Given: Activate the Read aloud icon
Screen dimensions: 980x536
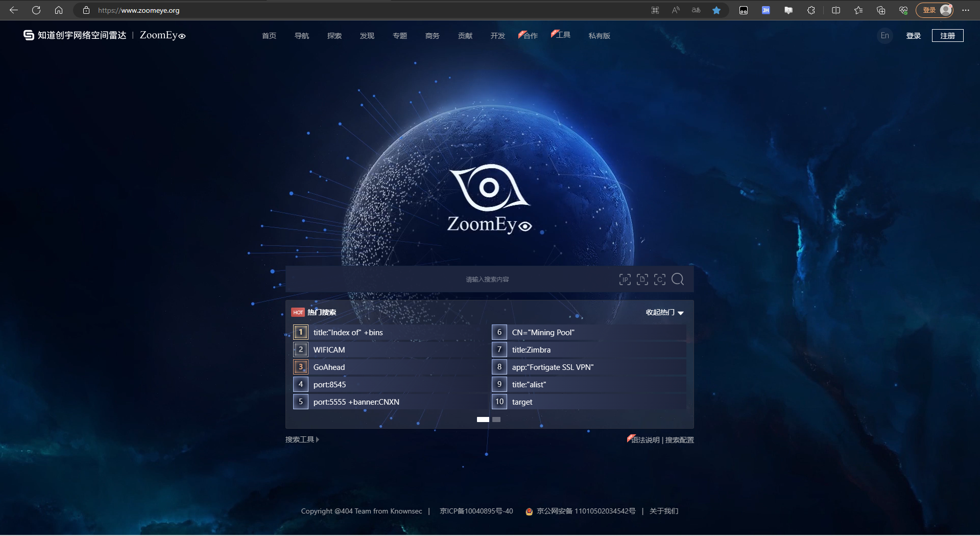Looking at the screenshot, I should [676, 10].
